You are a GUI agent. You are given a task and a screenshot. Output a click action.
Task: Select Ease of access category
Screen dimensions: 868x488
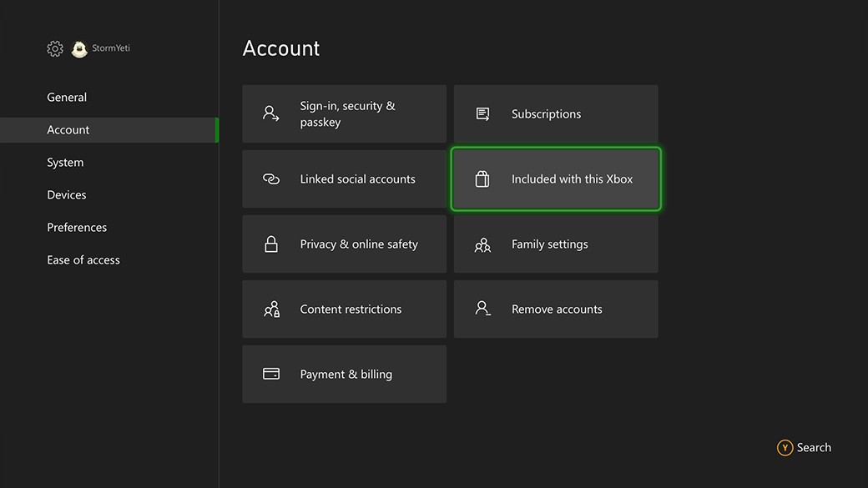pos(83,260)
